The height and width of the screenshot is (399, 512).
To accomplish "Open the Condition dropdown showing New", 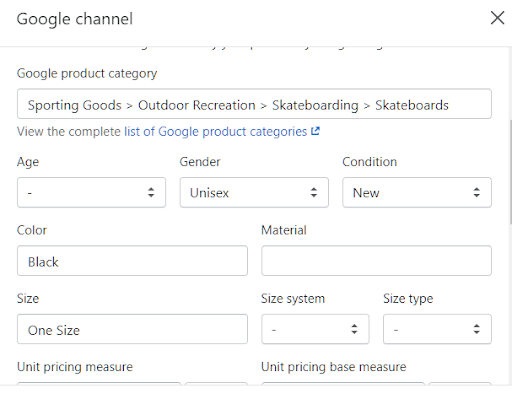I will pyautogui.click(x=417, y=192).
